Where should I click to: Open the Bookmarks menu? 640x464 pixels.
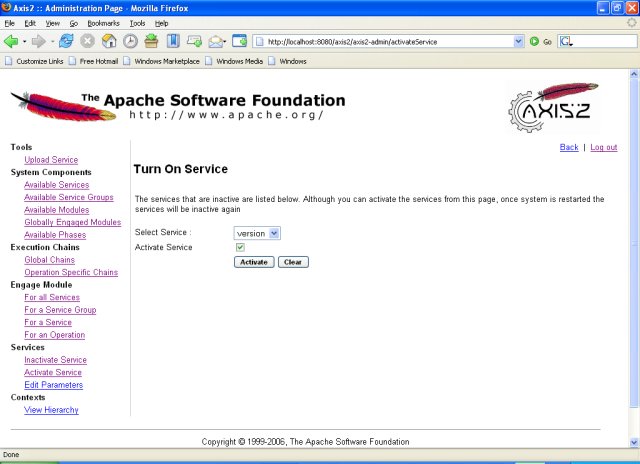tap(103, 23)
